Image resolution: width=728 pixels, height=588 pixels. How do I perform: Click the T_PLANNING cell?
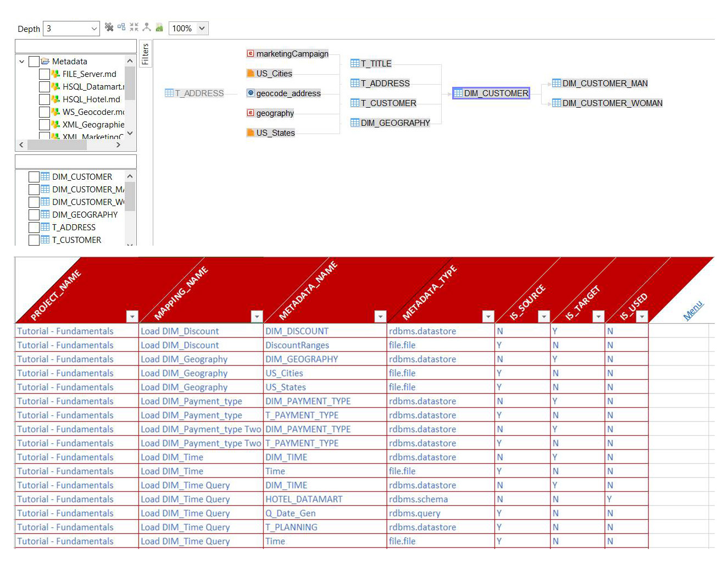[325, 527]
